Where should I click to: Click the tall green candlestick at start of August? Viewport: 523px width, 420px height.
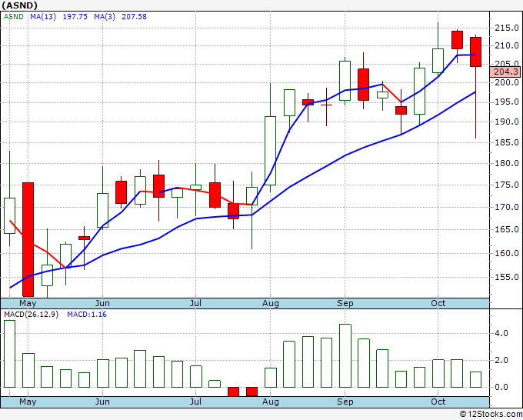[x=270, y=151]
